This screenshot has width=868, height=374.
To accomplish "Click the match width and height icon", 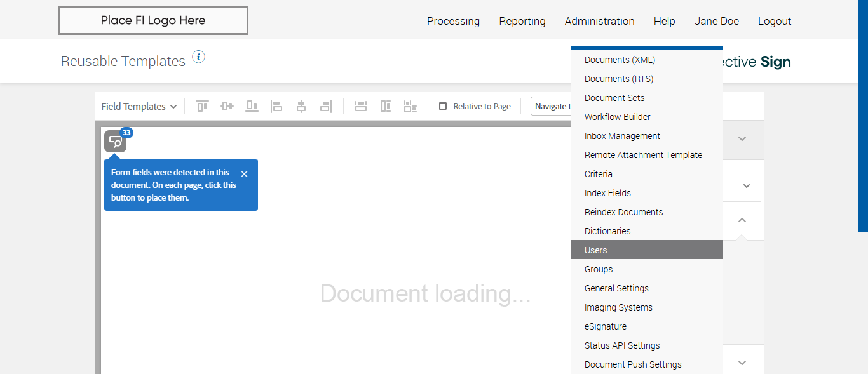I will pos(410,106).
